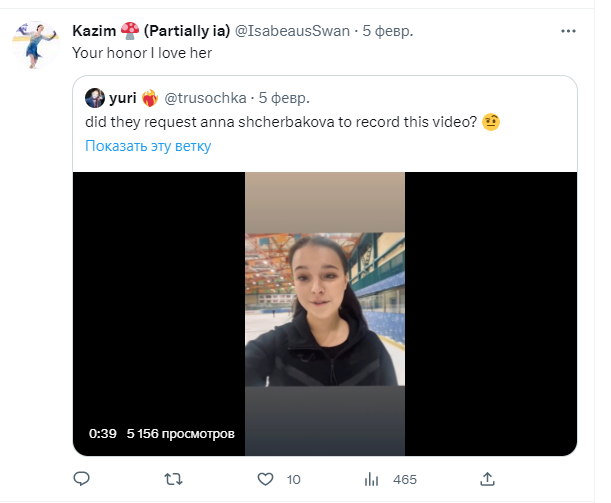Click the @IsabeausSwan handle
The image size is (611, 503).
coord(292,31)
